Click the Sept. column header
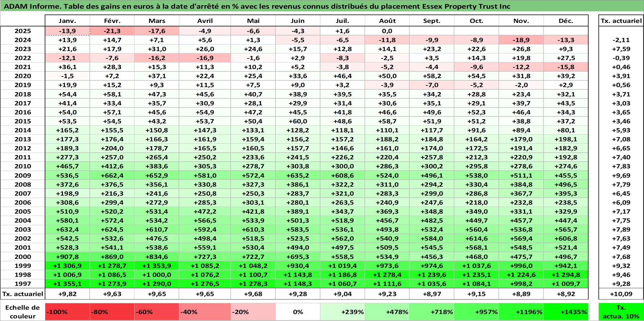The height and width of the screenshot is (321, 644). coord(432,21)
